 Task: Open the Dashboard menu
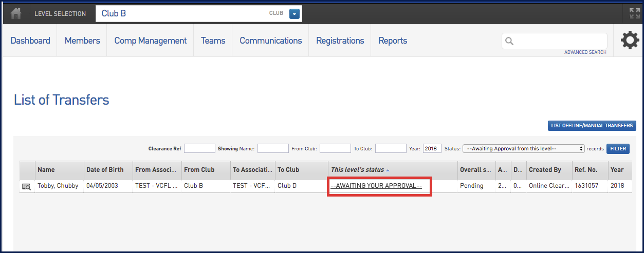pos(30,41)
